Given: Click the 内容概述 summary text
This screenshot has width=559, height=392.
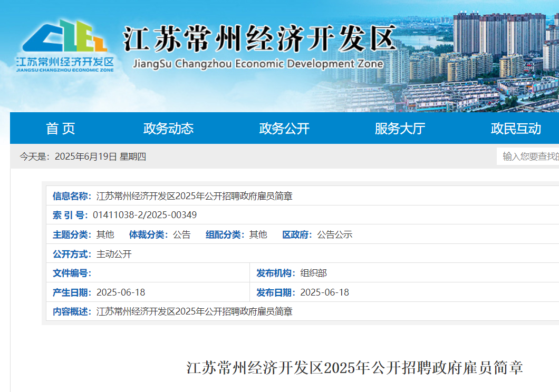Looking at the screenshot, I should pyautogui.click(x=194, y=311).
